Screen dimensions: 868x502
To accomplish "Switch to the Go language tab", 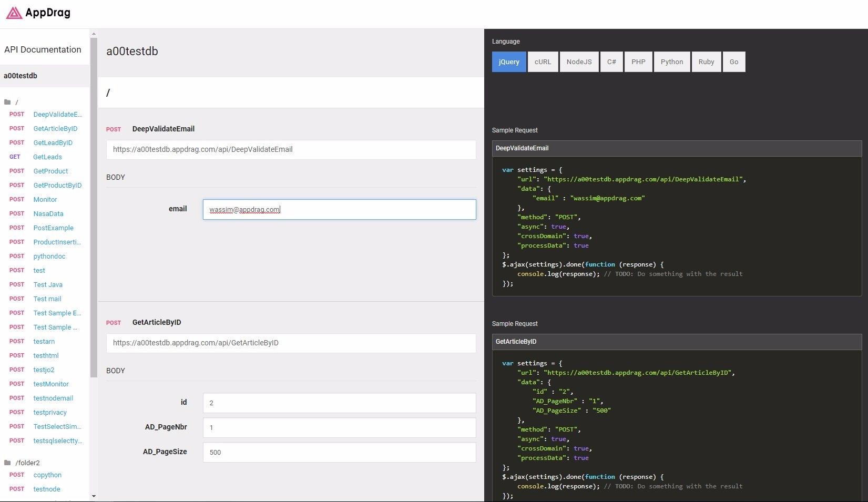I will 734,62.
